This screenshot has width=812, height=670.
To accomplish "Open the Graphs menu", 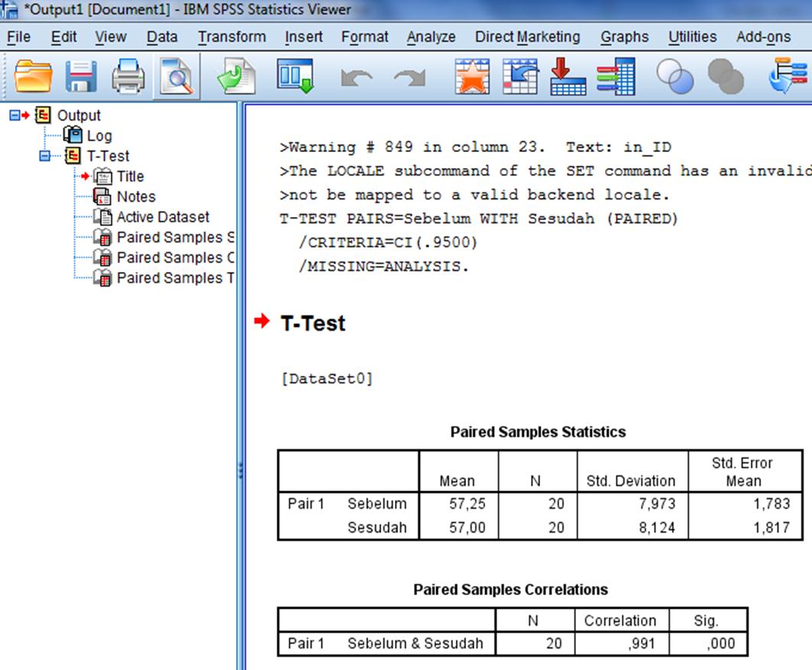I will 625,37.
